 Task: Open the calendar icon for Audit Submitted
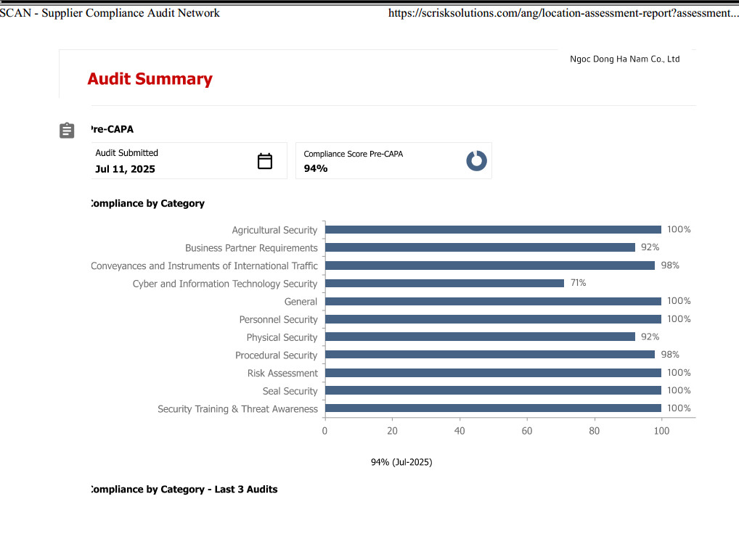pos(264,160)
